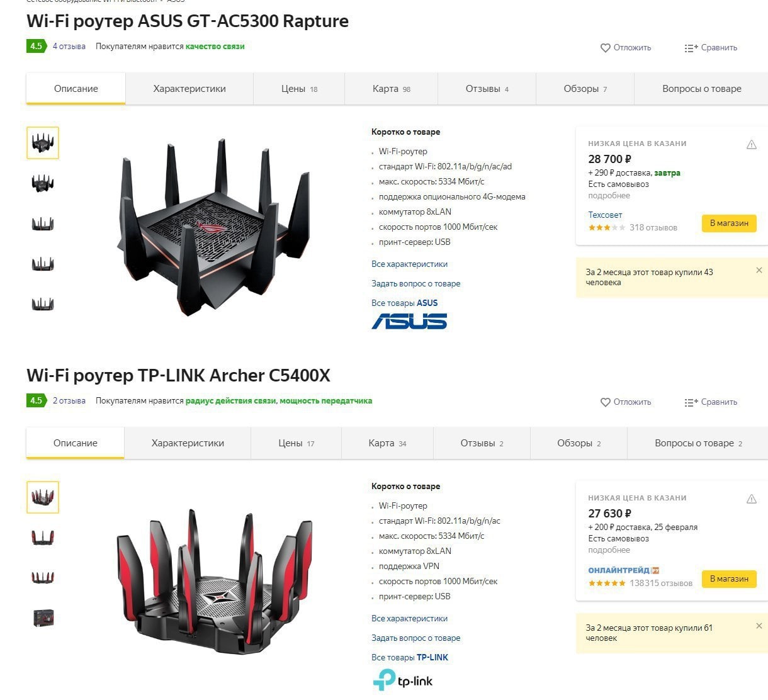Dismiss the '43 человека' purchase notice

pyautogui.click(x=759, y=270)
